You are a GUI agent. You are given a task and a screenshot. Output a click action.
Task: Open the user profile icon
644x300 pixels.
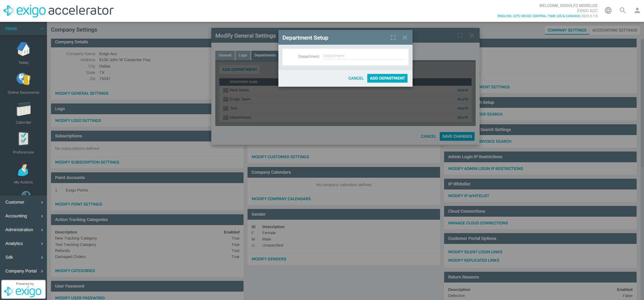pos(637,10)
